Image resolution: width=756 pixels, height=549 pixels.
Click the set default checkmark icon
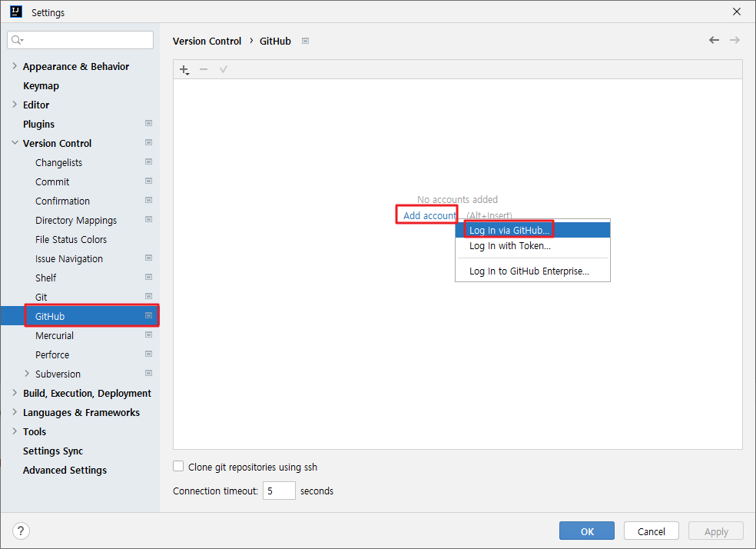(224, 69)
